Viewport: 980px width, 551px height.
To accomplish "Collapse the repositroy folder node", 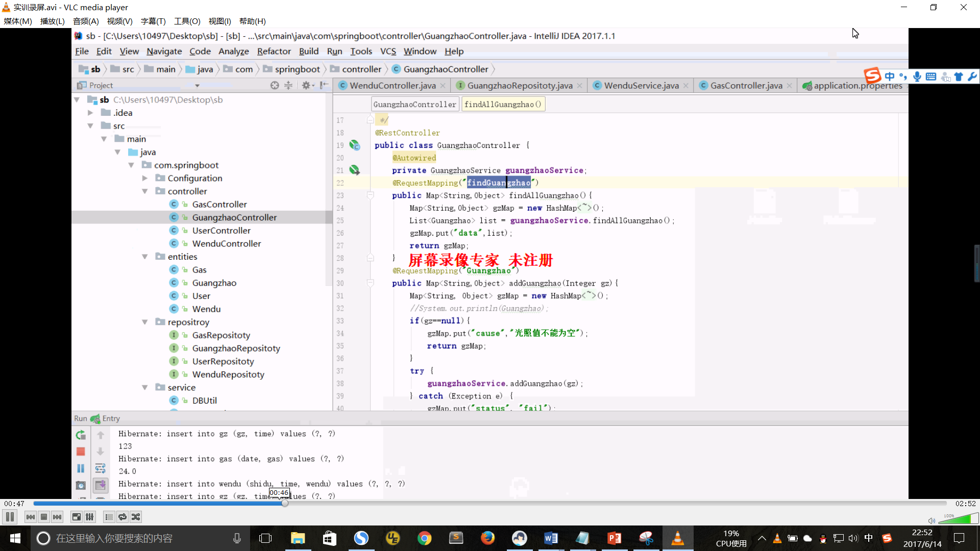I will (x=145, y=322).
